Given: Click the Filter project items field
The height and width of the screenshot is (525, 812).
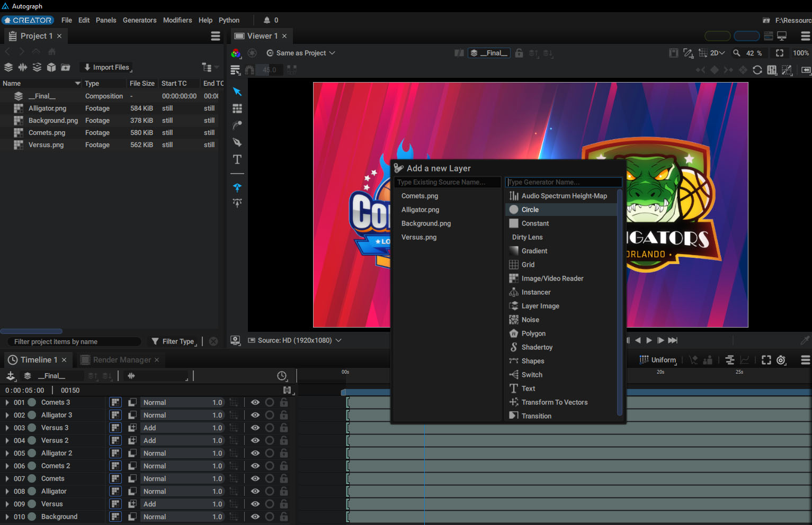Looking at the screenshot, I should [x=74, y=341].
